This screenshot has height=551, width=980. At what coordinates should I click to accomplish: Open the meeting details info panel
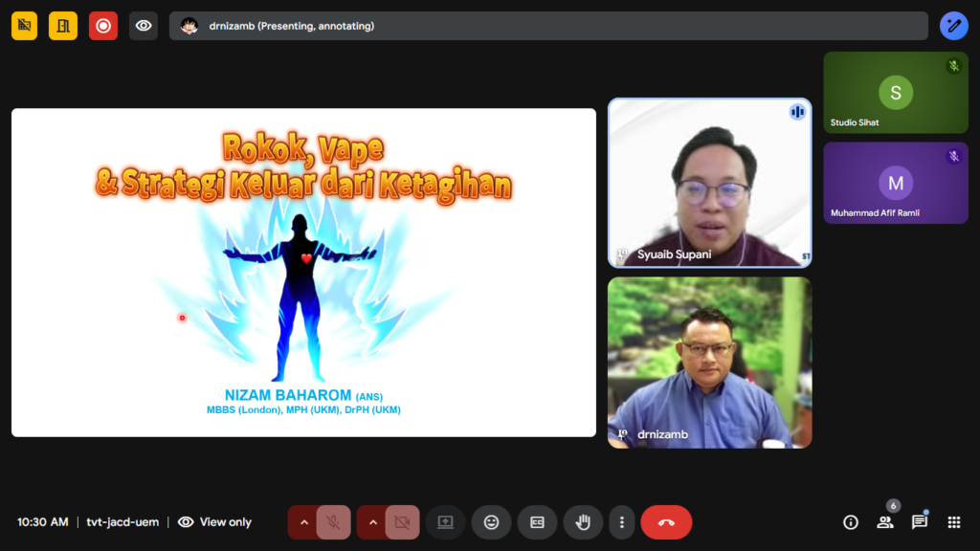(x=850, y=522)
